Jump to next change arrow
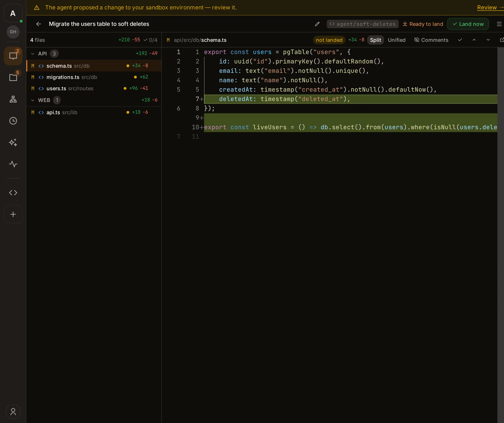504x423 pixels. click(x=488, y=40)
